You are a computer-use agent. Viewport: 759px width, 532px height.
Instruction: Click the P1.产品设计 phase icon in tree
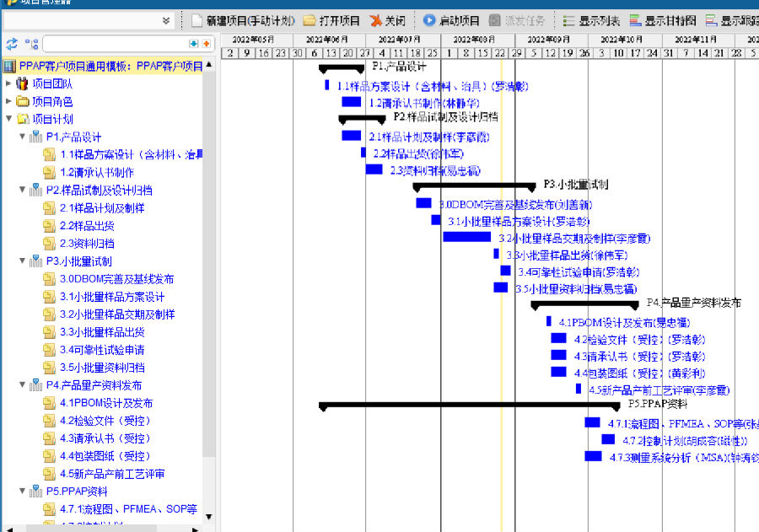tap(35, 137)
